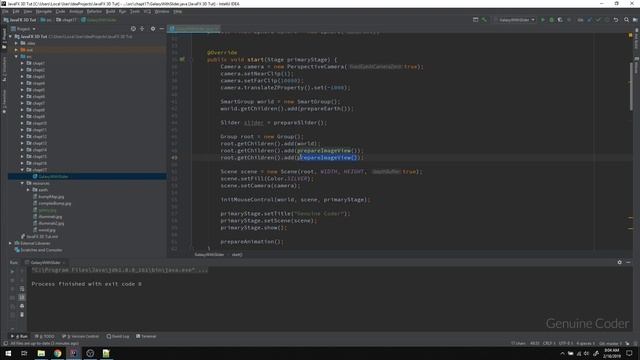Select wood.jpg in resources
This screenshot has height=360, width=640.
(47, 230)
